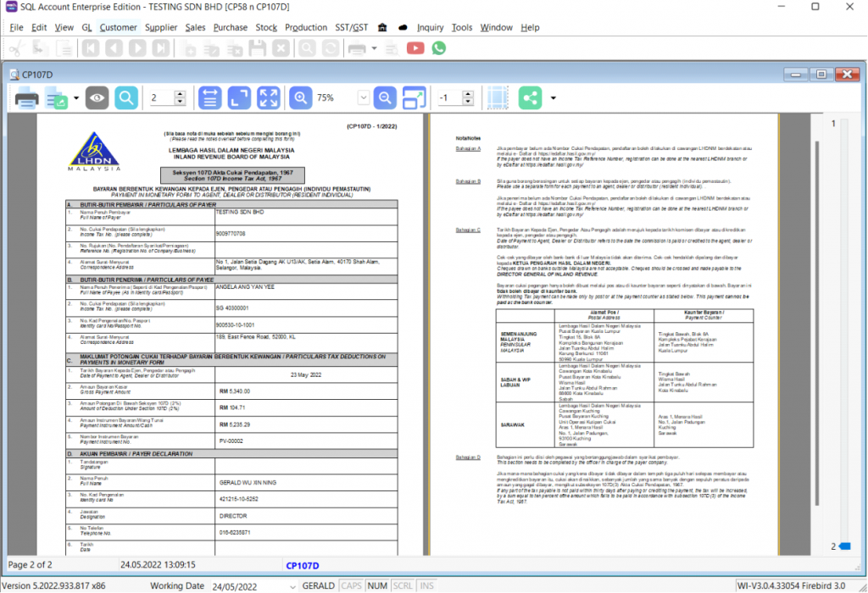
Task: Click the LHDN Malaysia logo
Action: point(94,151)
